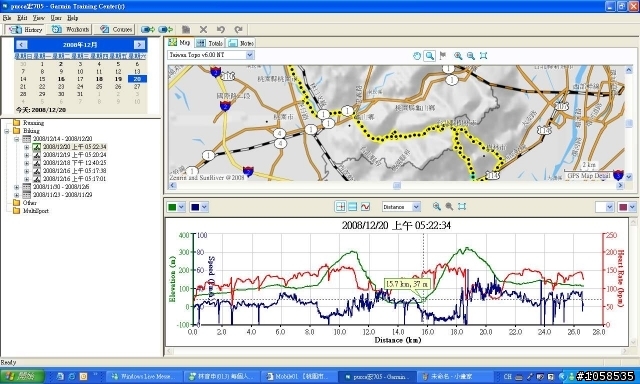
Task: Toggle the graph horizontal gridlines button
Action: coord(353,207)
